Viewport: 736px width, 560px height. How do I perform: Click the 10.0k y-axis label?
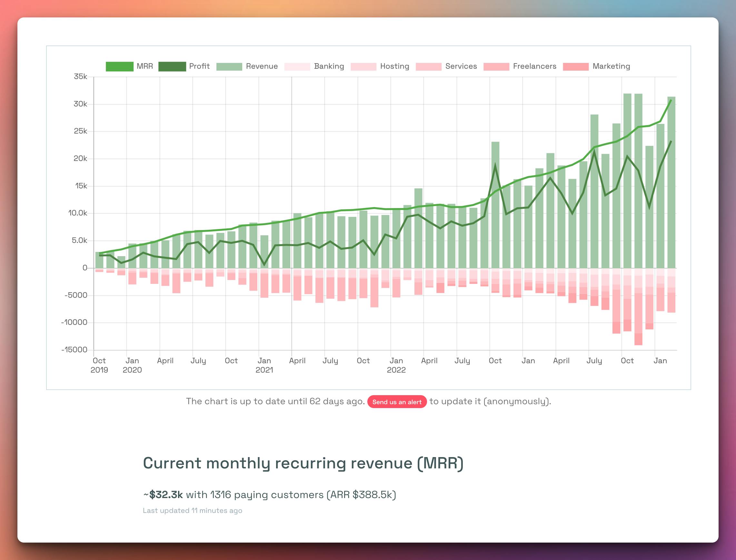tap(78, 213)
